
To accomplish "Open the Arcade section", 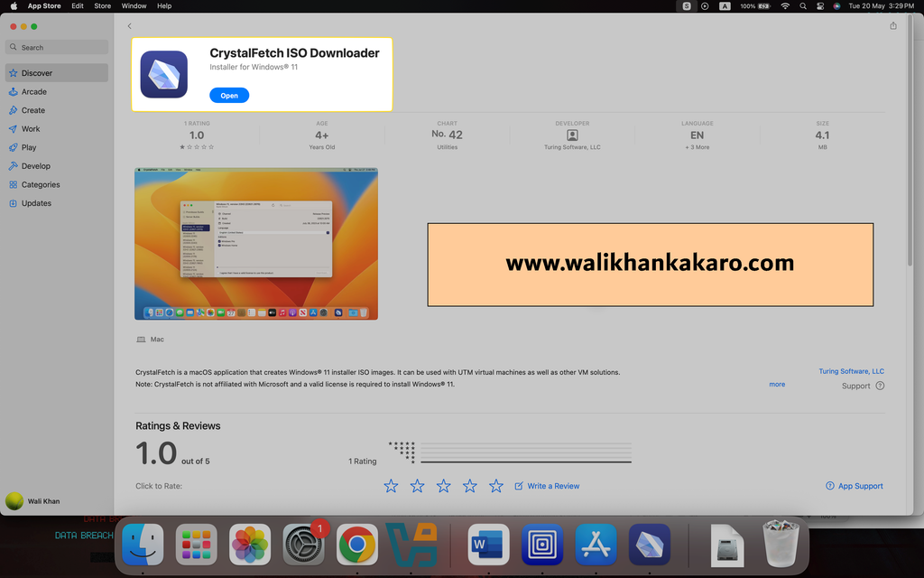I will (x=57, y=92).
